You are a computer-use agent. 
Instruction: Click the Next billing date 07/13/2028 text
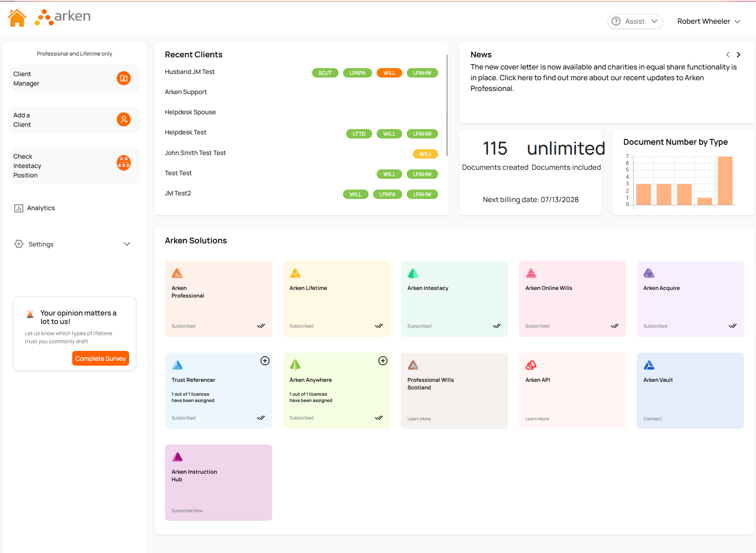coord(530,200)
